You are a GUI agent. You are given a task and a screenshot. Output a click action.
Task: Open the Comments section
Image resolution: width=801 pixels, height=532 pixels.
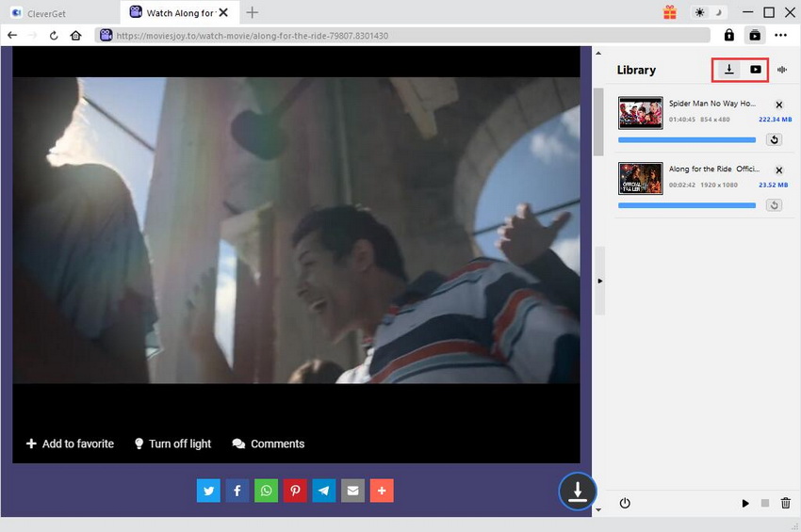269,443
